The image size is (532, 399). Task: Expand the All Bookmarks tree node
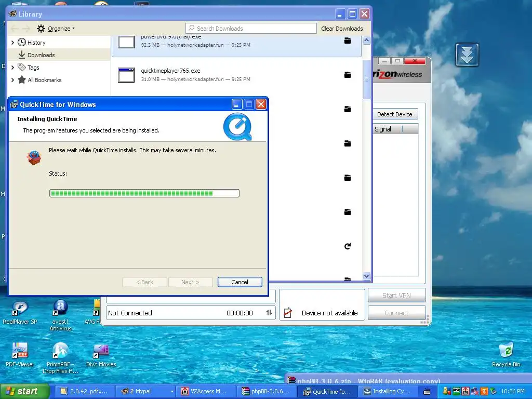[12, 79]
